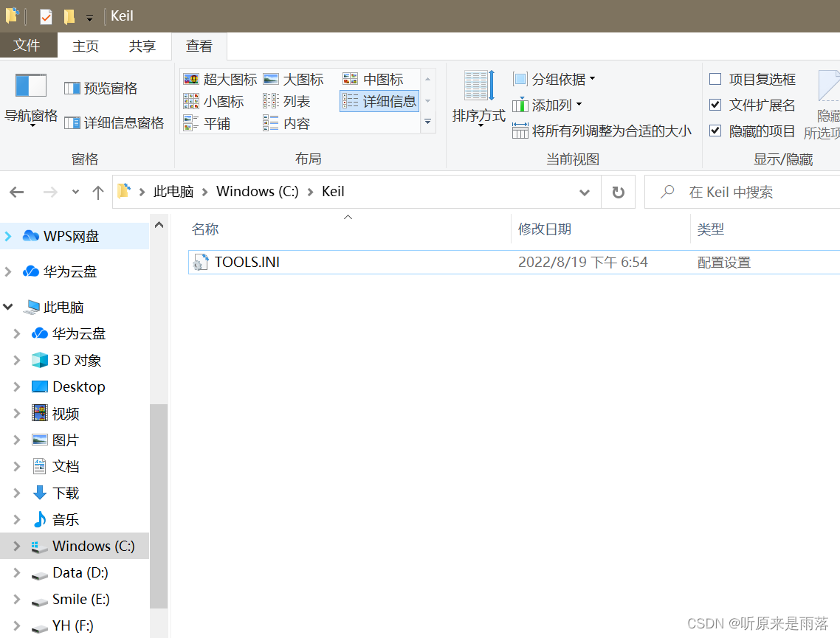Click the Forward navigation arrow

50,193
